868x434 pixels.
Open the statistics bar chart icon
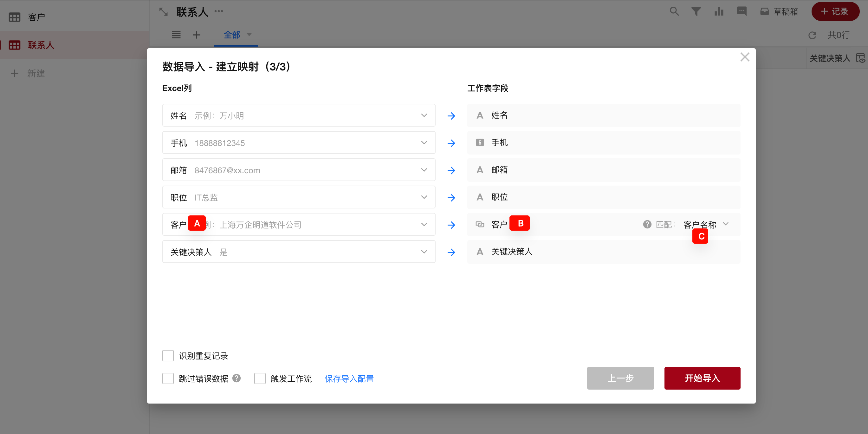pos(719,11)
